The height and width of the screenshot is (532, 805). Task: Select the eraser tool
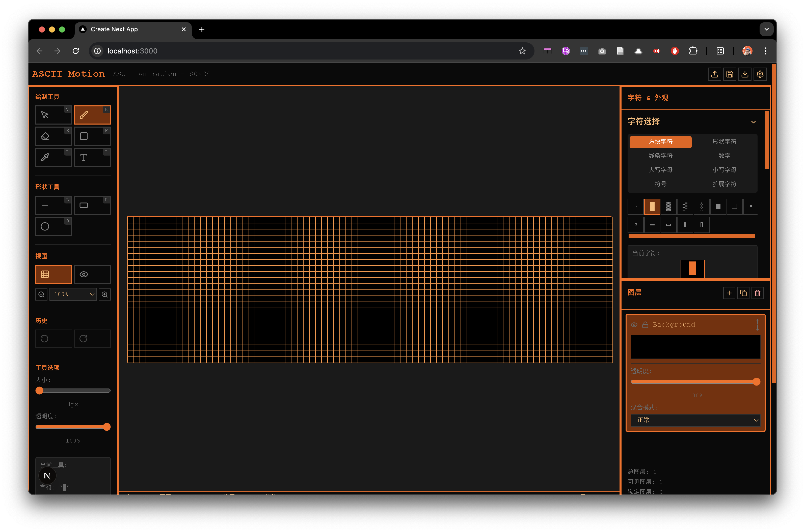53,136
